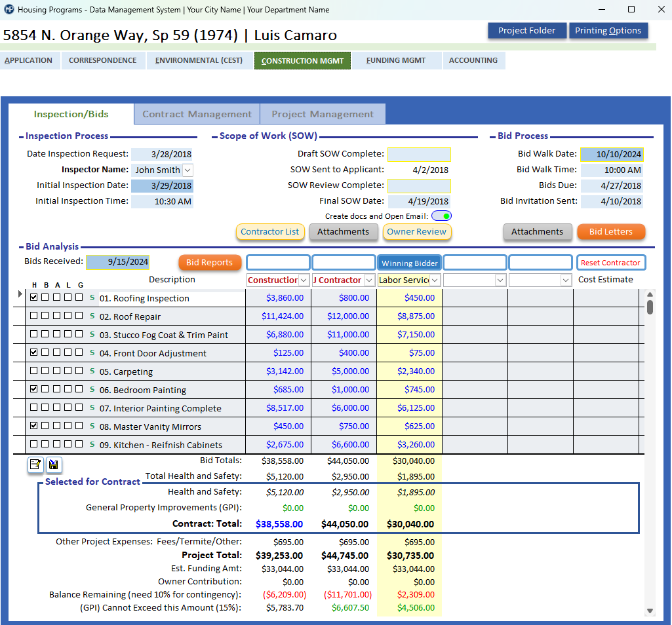Expand the J Contractor dropdown

[369, 280]
